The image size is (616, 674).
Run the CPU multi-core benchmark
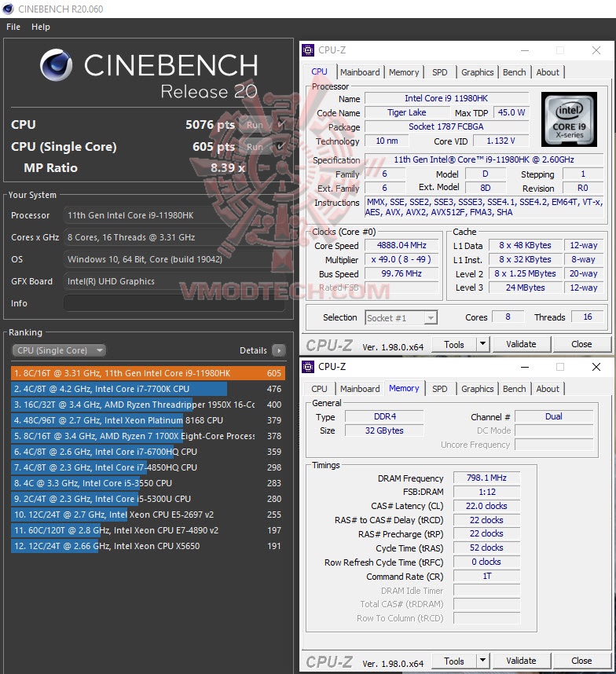(x=255, y=125)
